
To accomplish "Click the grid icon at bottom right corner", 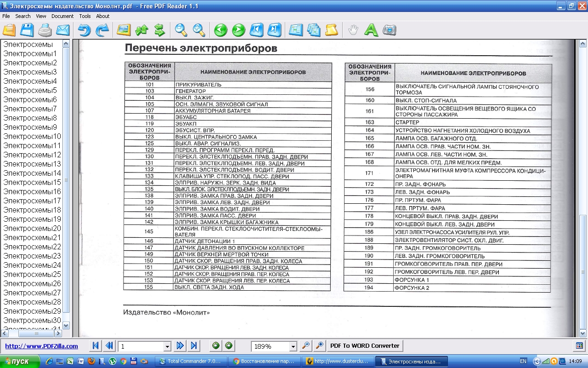I will pos(579,346).
